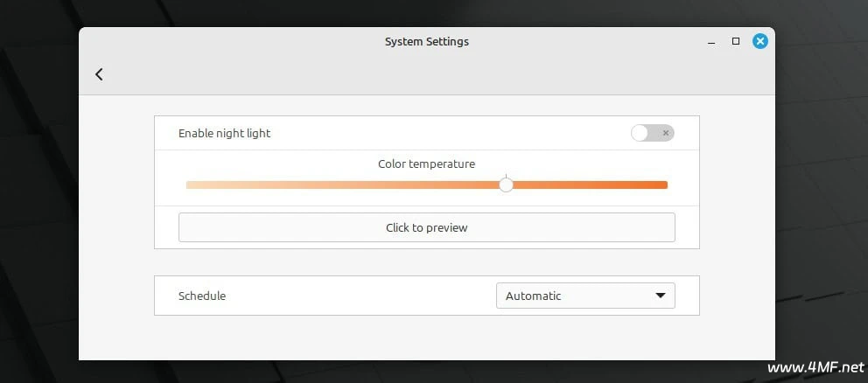Go back using the left chevron arrow
The image size is (868, 383).
[99, 74]
